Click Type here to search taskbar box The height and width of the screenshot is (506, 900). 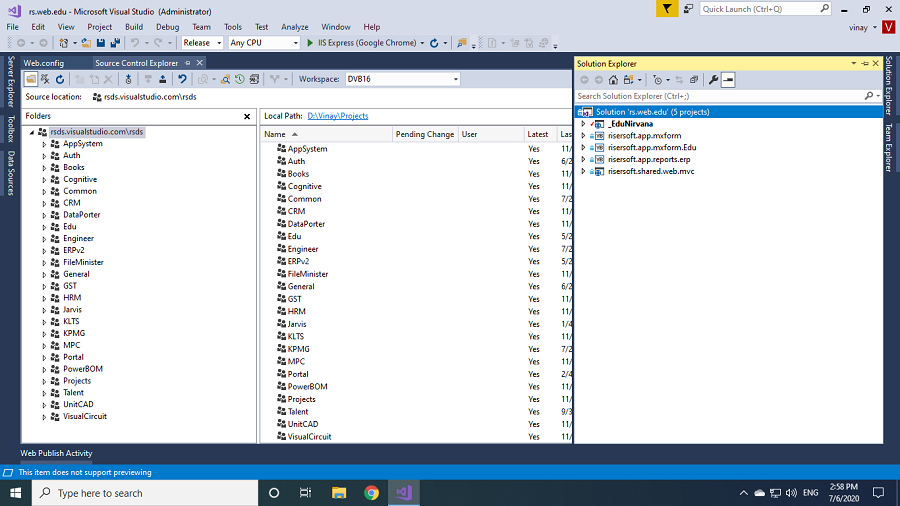coord(145,493)
